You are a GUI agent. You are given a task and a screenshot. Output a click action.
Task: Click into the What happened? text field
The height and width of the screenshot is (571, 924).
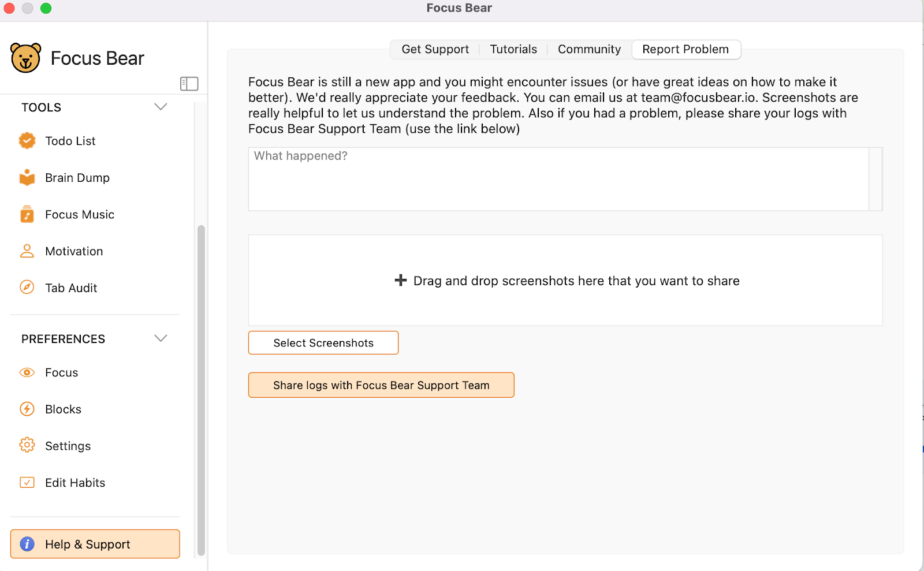click(x=558, y=179)
